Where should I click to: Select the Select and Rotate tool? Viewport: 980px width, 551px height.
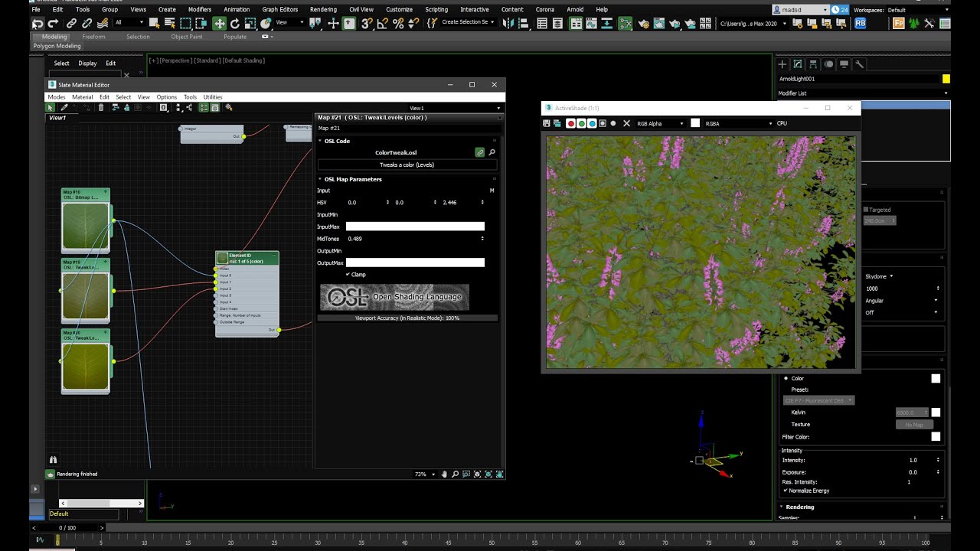[x=235, y=24]
